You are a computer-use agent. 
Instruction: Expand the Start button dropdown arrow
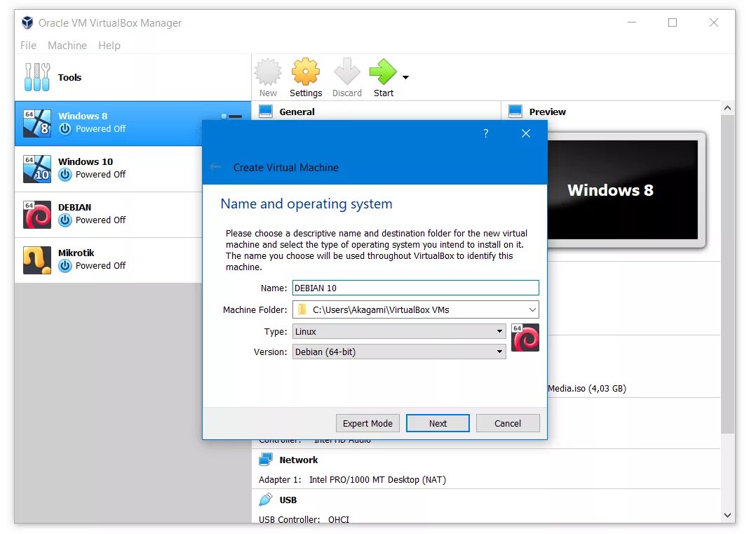405,77
